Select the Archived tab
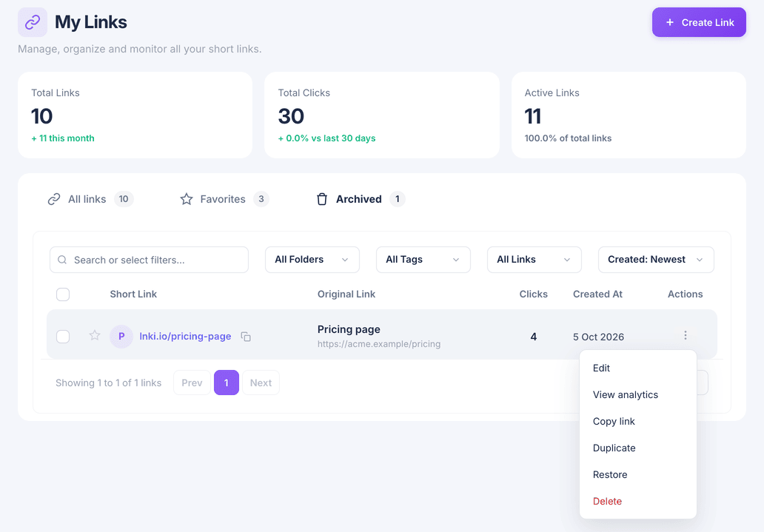This screenshot has width=764, height=532. pyautogui.click(x=361, y=199)
